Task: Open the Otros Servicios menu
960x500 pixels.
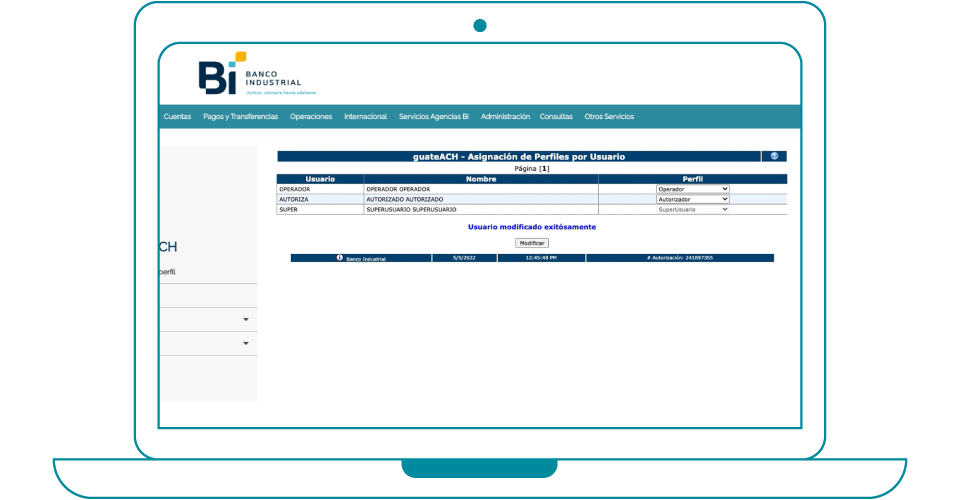Action: 609,117
